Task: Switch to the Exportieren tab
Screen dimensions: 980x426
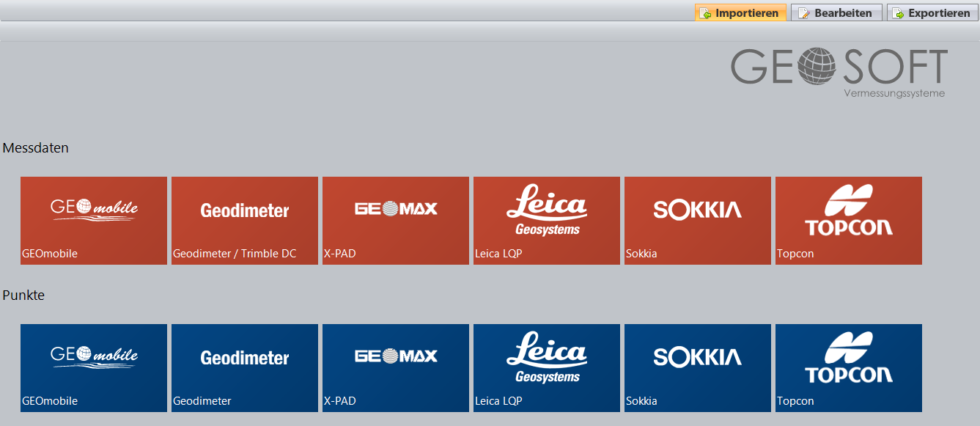Action: click(932, 12)
